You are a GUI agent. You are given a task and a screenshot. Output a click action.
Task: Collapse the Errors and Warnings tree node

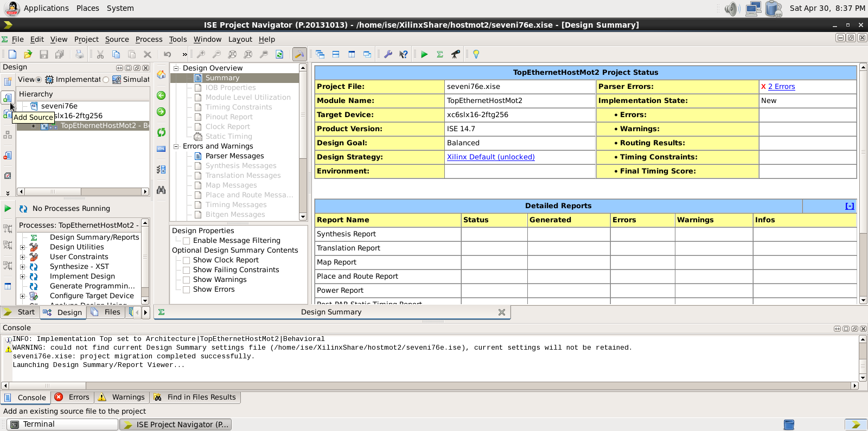[176, 146]
